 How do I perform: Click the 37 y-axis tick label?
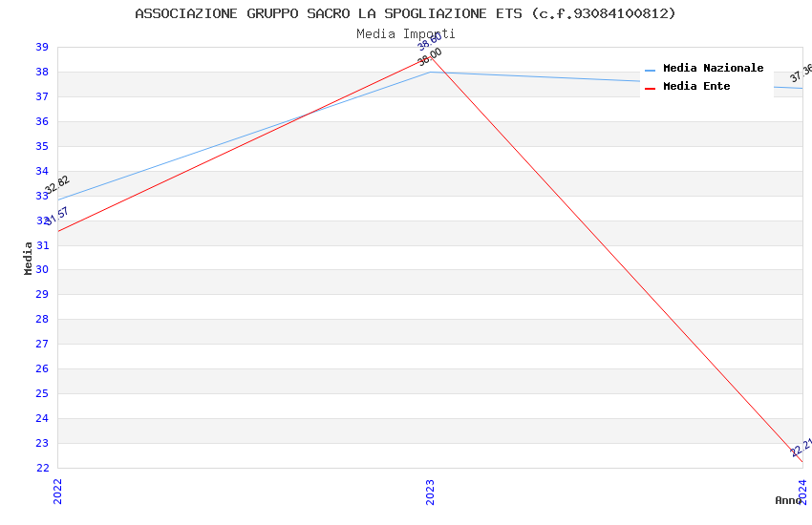(42, 96)
